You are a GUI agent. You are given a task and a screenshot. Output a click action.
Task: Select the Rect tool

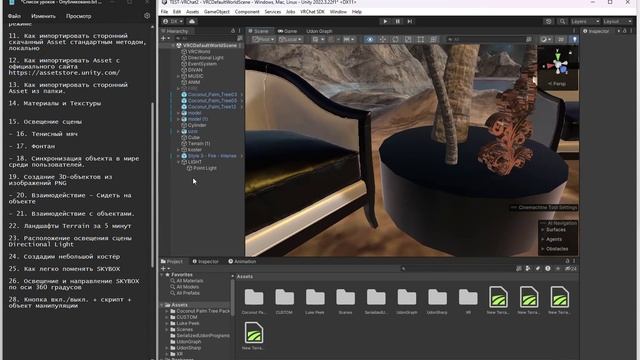pyautogui.click(x=420, y=39)
